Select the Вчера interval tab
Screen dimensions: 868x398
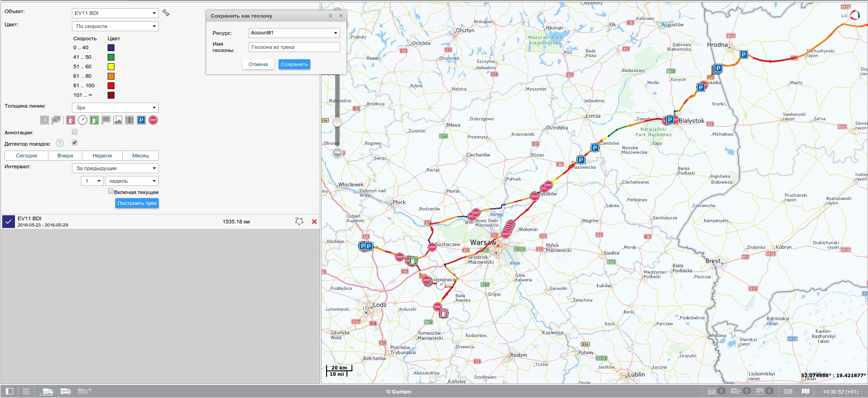click(65, 156)
